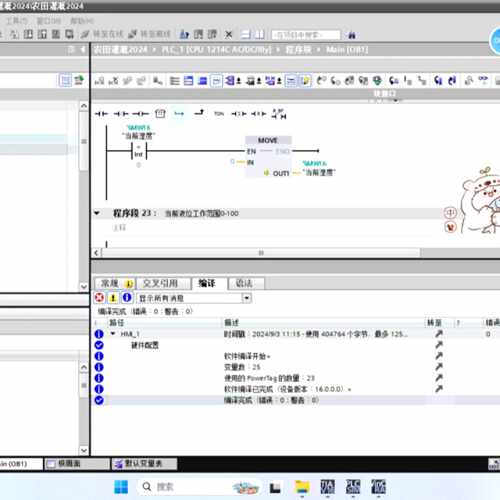Toggle information messages filter icon
The image size is (500, 500).
127,298
